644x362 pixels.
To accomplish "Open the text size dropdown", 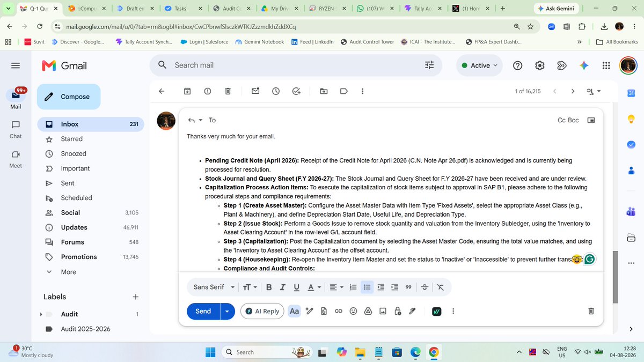I will pos(250,287).
